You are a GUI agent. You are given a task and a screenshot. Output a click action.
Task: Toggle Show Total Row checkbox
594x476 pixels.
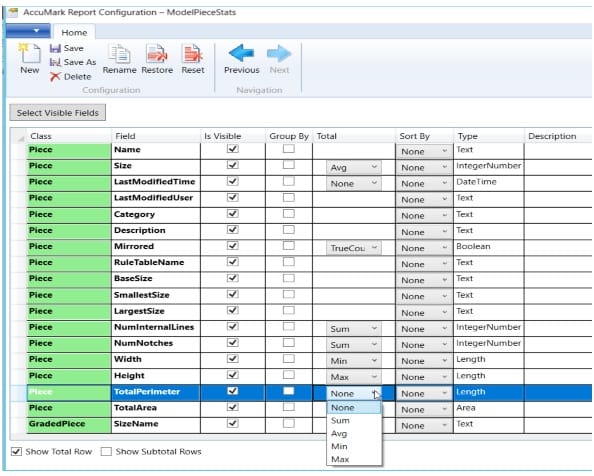[x=16, y=451]
